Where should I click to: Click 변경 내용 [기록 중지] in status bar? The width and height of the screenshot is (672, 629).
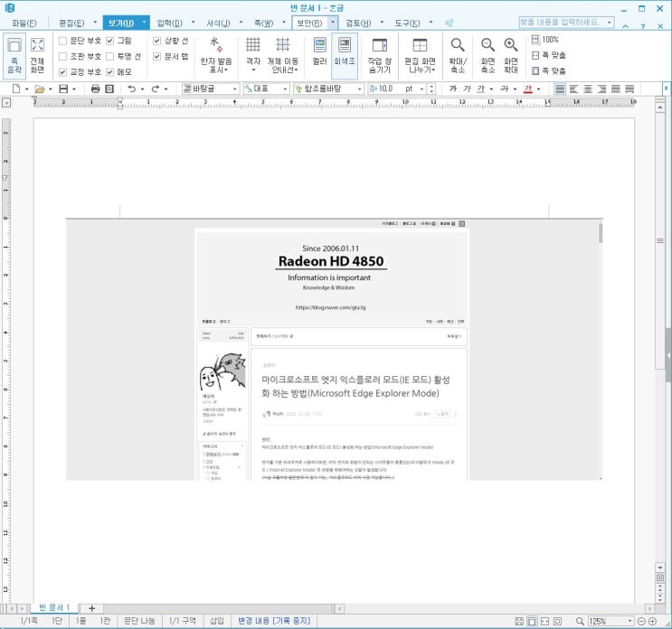(274, 621)
